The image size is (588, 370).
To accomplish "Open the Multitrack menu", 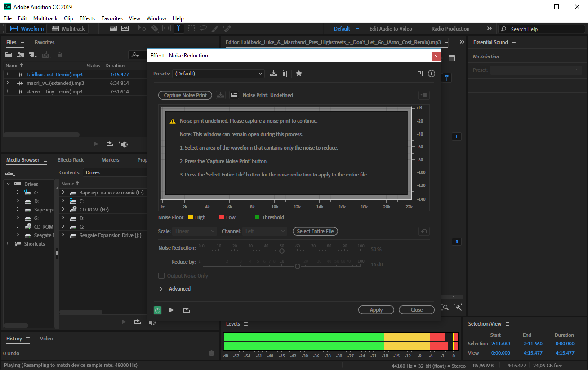I will tap(45, 18).
